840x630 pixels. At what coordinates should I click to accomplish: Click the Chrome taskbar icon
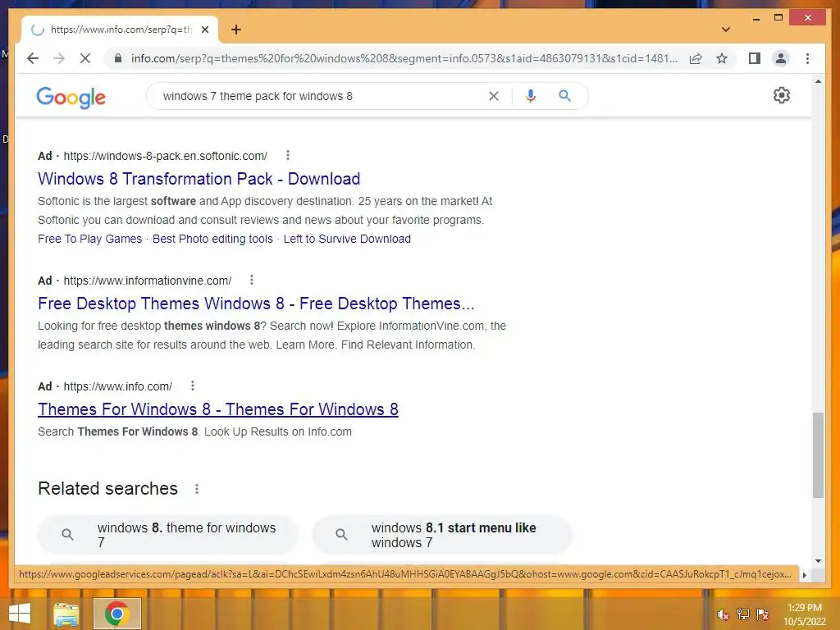click(116, 614)
